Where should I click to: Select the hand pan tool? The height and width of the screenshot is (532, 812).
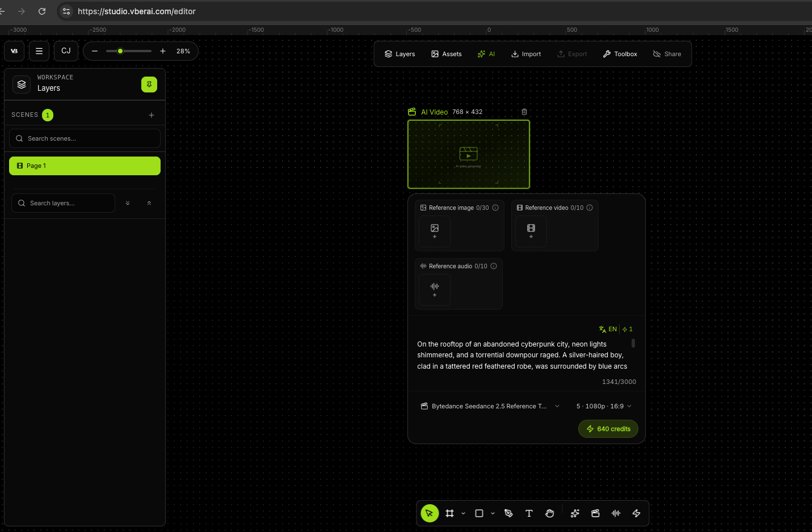549,513
